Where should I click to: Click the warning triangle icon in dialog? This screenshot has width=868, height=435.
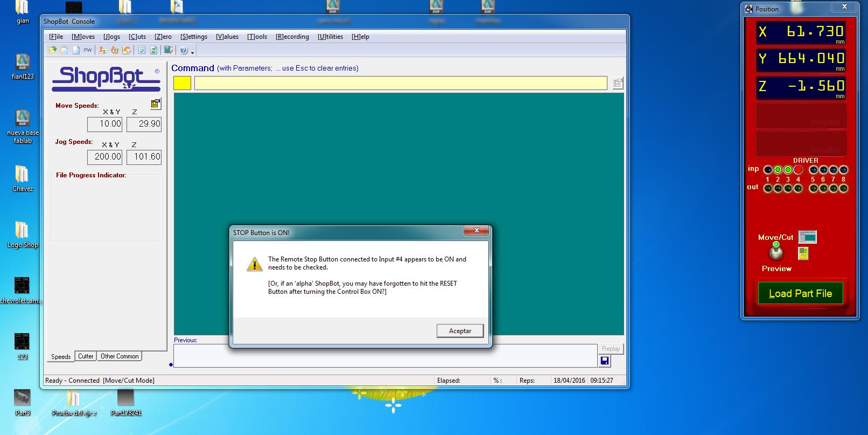coord(254,264)
